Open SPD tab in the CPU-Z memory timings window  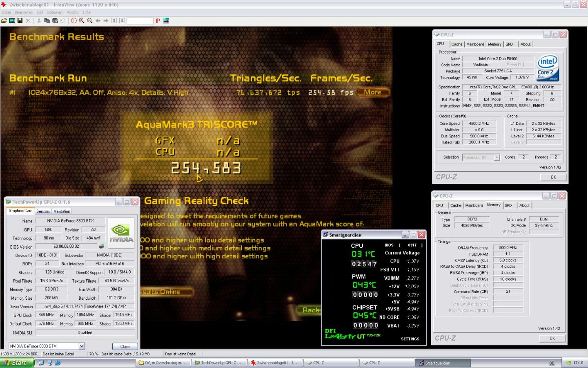pyautogui.click(x=508, y=206)
